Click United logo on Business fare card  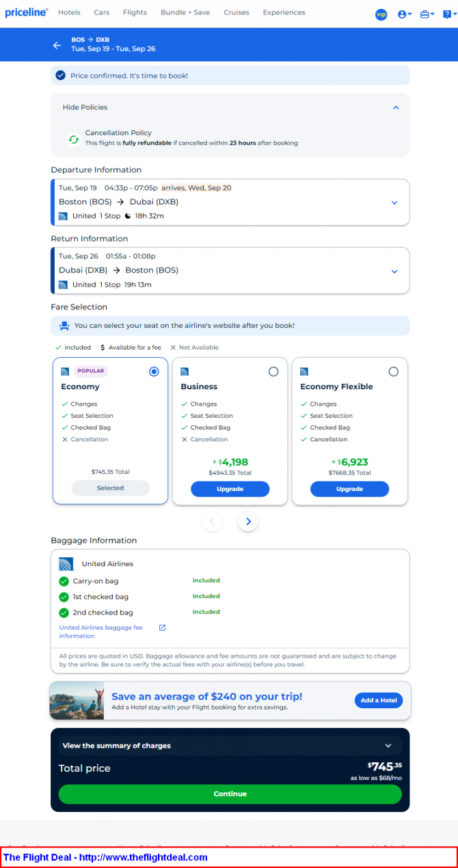[x=185, y=372]
